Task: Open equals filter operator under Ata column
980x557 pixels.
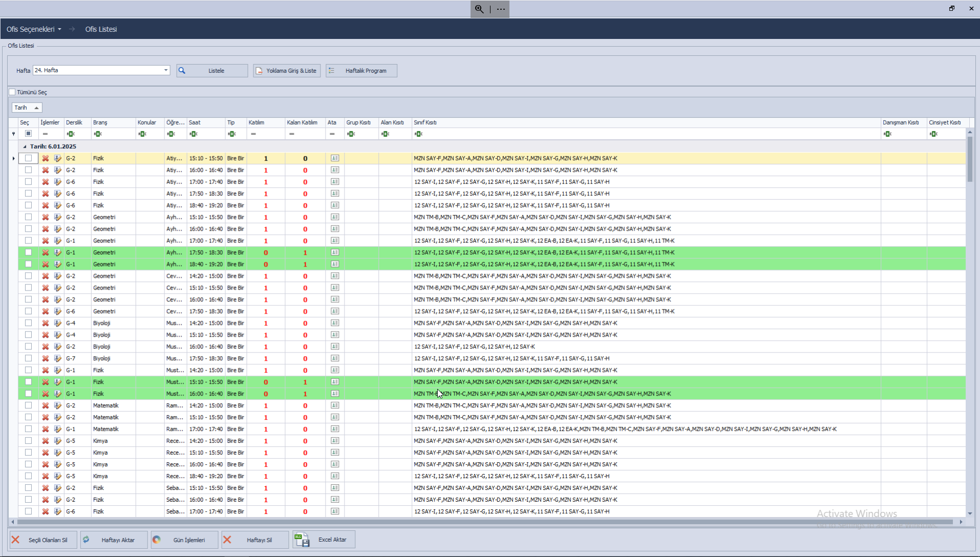Action: [332, 134]
